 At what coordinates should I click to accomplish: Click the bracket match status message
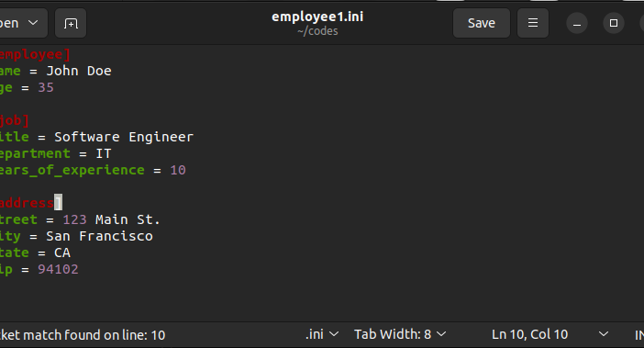83,335
